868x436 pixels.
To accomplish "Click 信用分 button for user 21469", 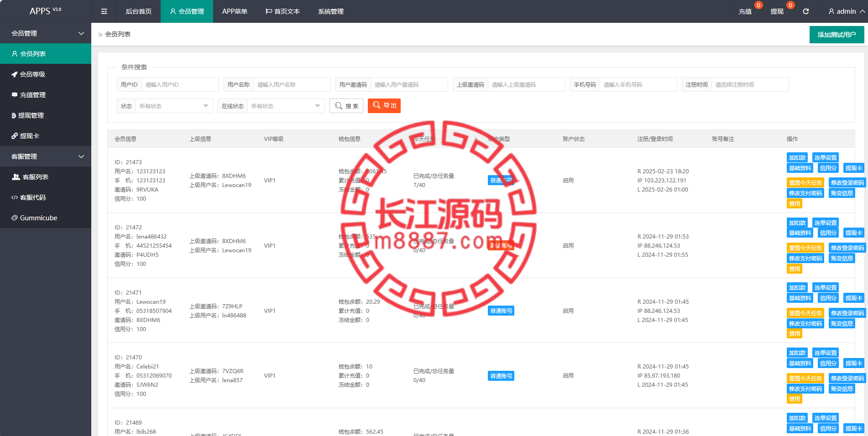I will (828, 428).
